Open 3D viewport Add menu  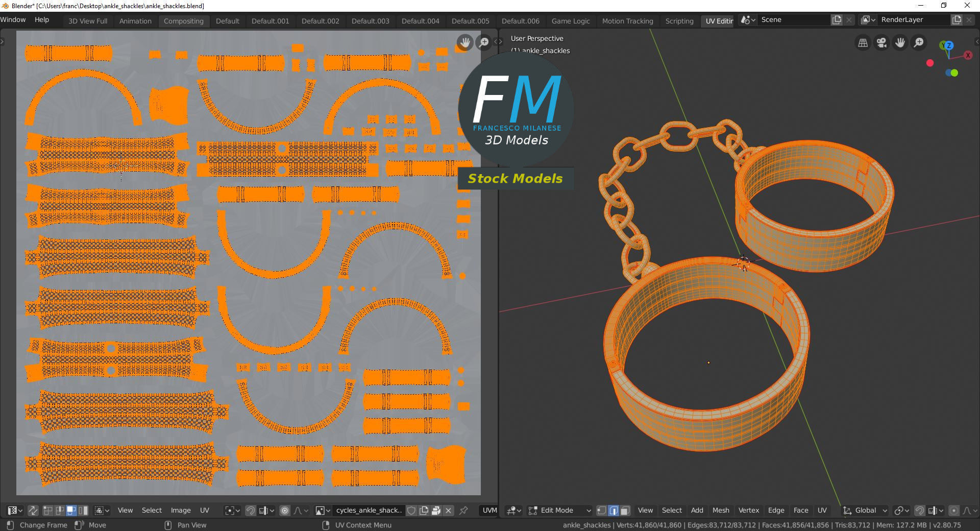click(697, 510)
